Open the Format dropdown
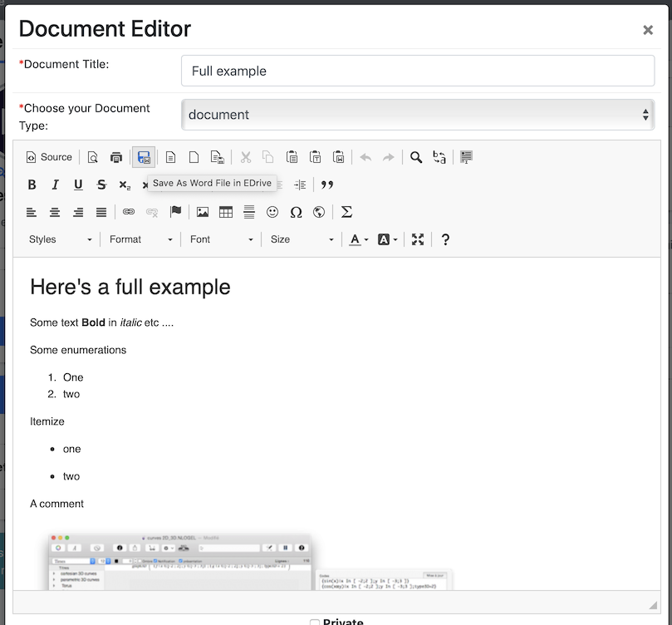672x625 pixels. point(140,239)
